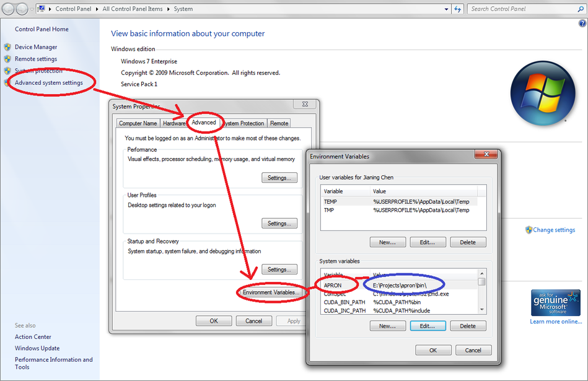The height and width of the screenshot is (381, 588).
Task: Click the Value column header in User variables
Action: click(424, 191)
